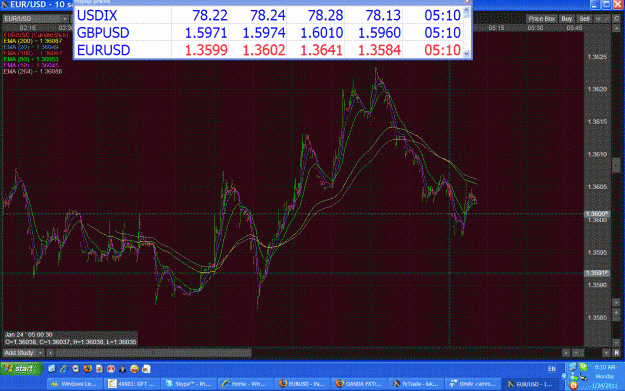Screen dimensions: 625x391
Task: Click the Buy button
Action: pos(566,19)
